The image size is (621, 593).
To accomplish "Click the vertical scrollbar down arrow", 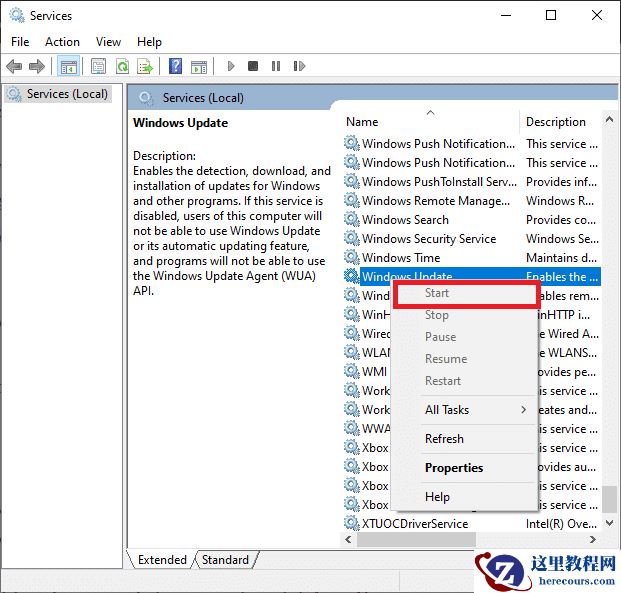I will pos(610,523).
